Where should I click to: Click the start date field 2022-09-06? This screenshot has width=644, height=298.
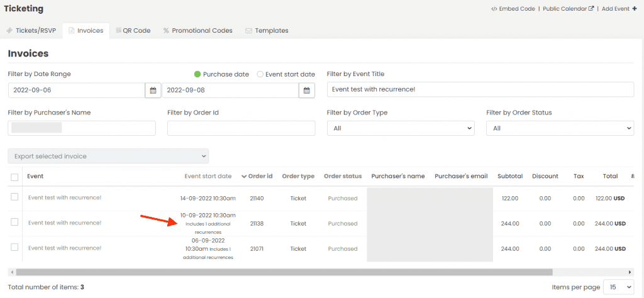(76, 91)
